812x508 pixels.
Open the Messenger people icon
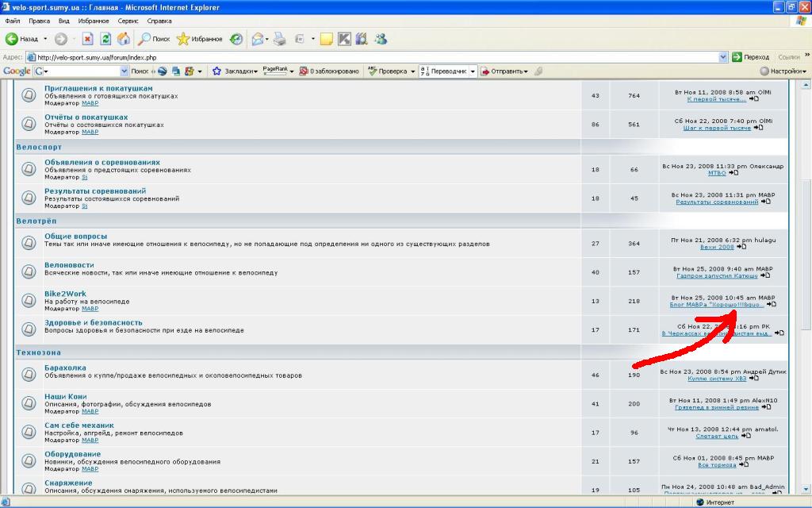click(381, 39)
